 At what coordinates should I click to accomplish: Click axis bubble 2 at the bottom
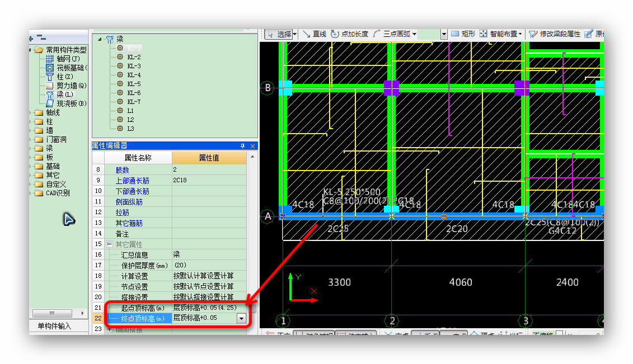(x=392, y=321)
